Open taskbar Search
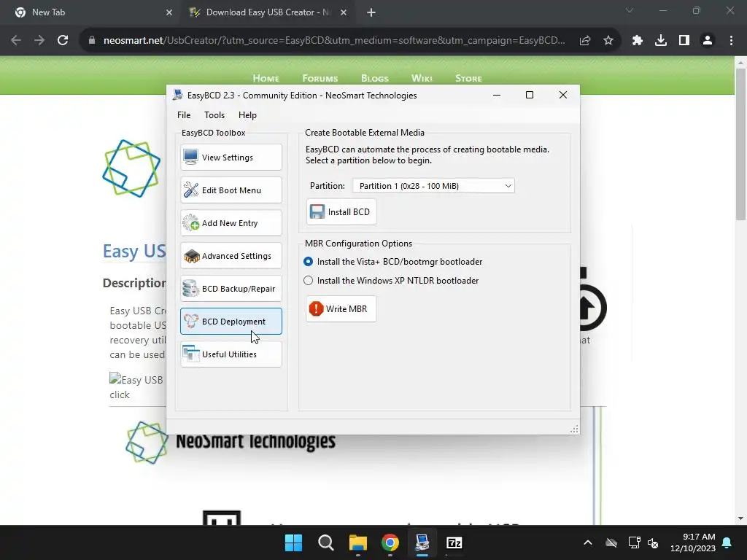This screenshot has width=747, height=560. point(326,542)
